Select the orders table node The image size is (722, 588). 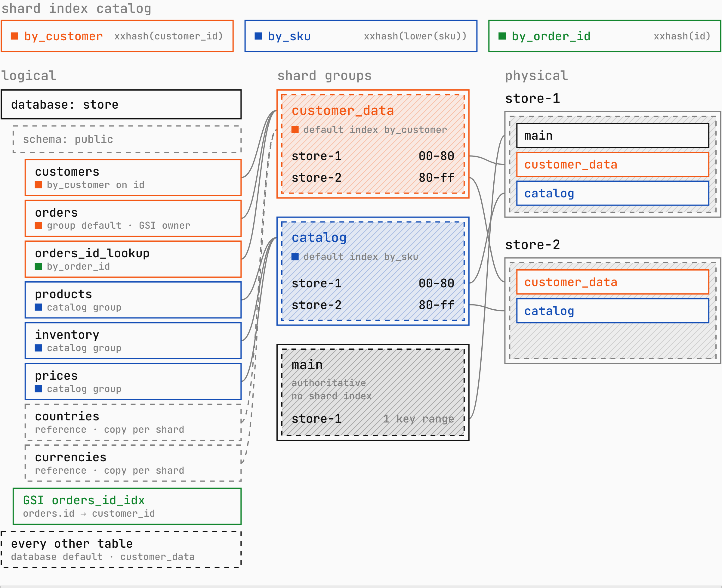(133, 218)
